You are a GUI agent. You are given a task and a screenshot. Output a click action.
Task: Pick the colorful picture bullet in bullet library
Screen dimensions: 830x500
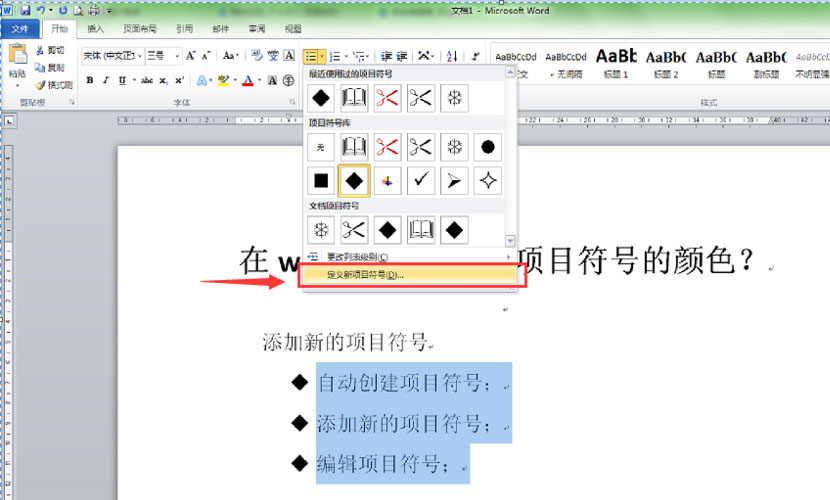click(387, 180)
